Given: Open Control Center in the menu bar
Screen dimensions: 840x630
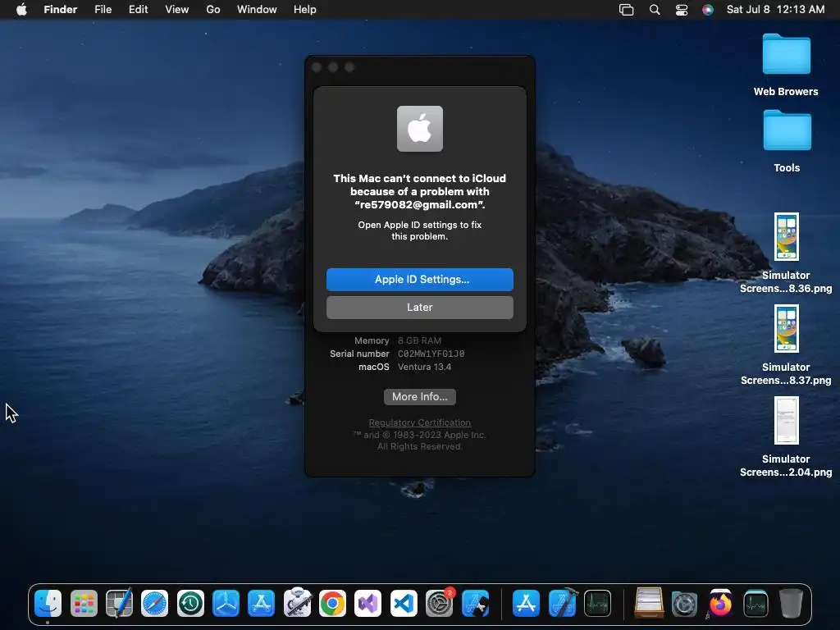Looking at the screenshot, I should tap(682, 10).
